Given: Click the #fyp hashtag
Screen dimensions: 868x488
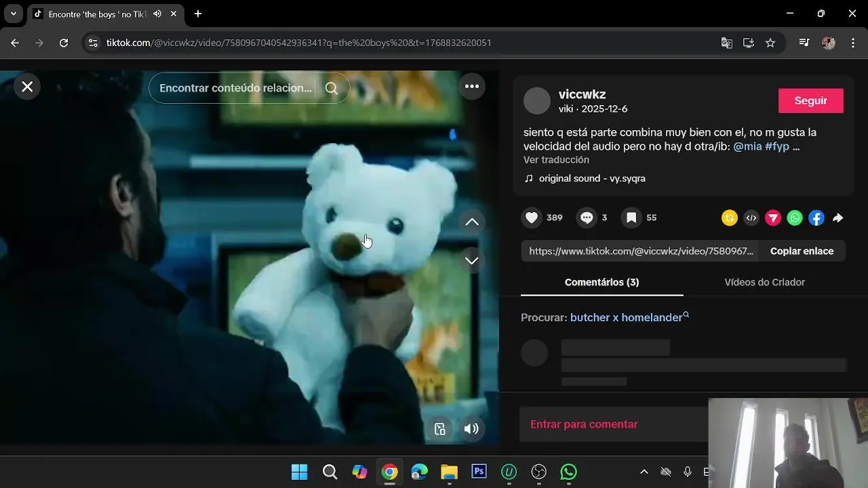Looking at the screenshot, I should pyautogui.click(x=777, y=146).
